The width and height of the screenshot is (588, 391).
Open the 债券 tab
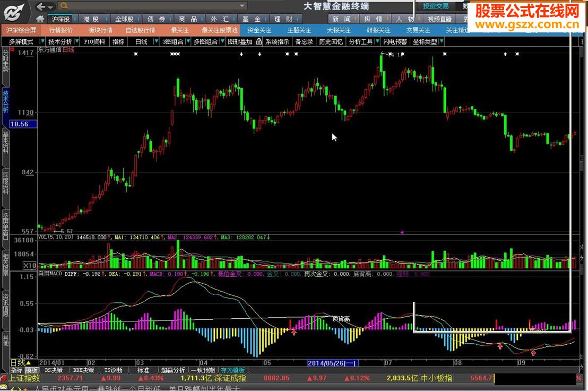[x=157, y=19]
